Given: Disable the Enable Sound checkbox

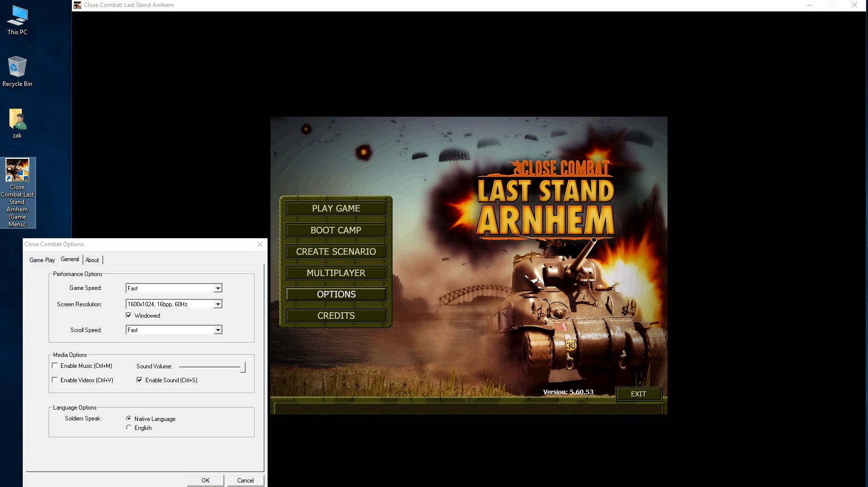Looking at the screenshot, I should pyautogui.click(x=139, y=380).
